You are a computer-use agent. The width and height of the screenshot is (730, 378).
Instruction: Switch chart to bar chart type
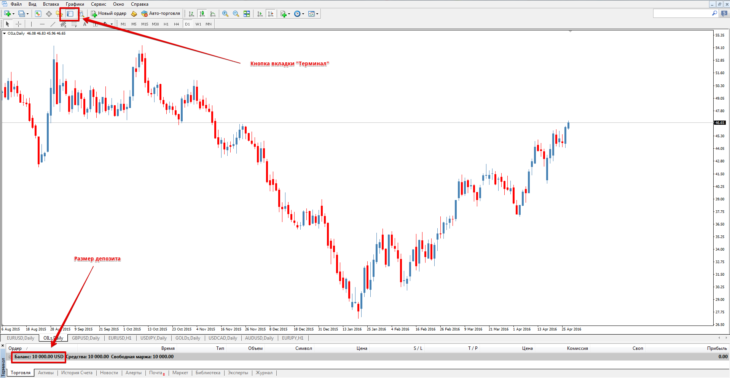(191, 14)
